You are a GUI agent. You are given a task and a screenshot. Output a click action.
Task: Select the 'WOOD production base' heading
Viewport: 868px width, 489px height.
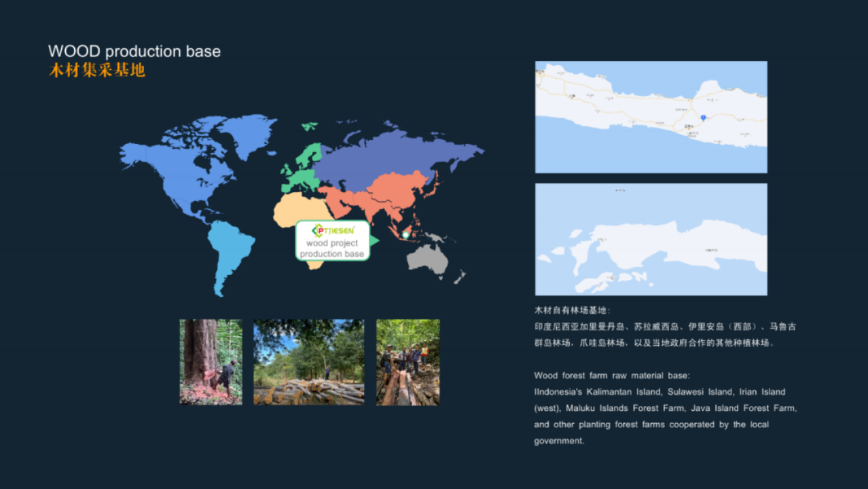tap(134, 52)
